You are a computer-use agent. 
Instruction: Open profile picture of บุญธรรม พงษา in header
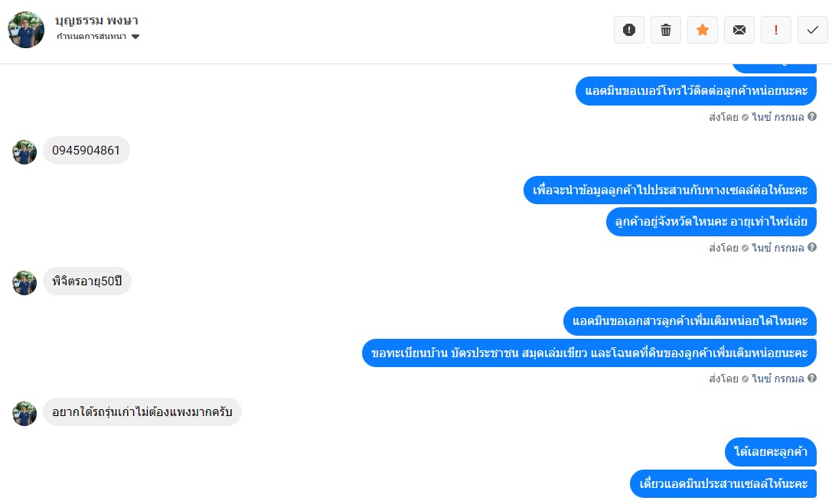pyautogui.click(x=26, y=30)
